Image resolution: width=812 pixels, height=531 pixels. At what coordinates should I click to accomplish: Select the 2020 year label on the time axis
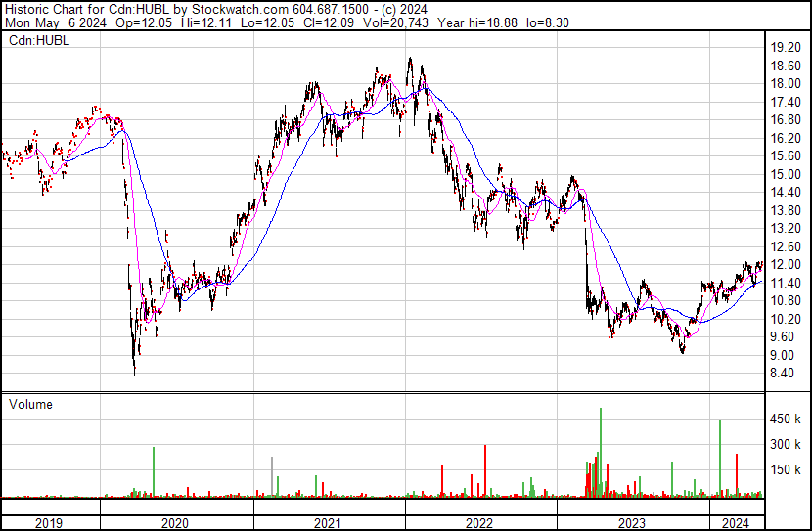175,523
